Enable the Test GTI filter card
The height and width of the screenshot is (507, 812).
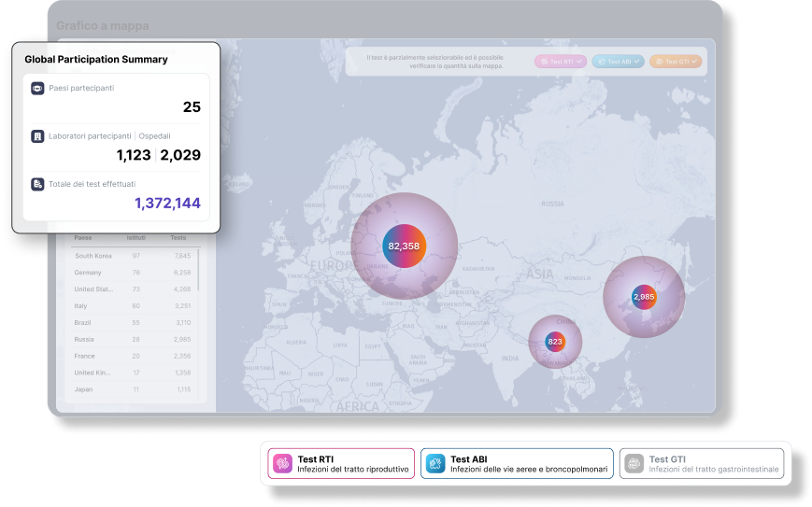[702, 463]
